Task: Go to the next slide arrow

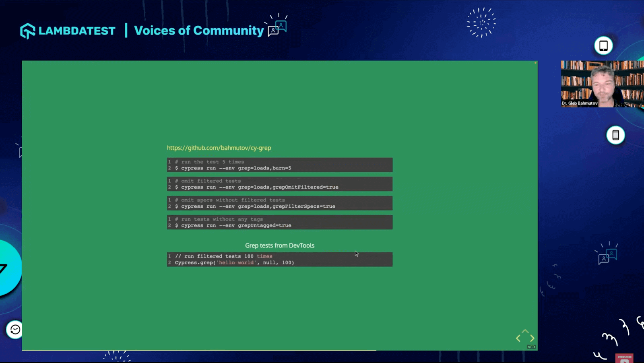Action: tap(532, 338)
